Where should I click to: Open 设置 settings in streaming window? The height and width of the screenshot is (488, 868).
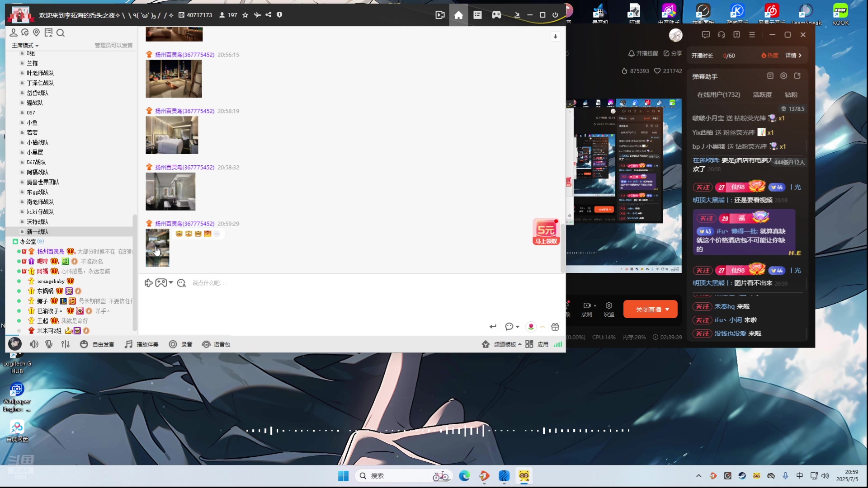(609, 310)
